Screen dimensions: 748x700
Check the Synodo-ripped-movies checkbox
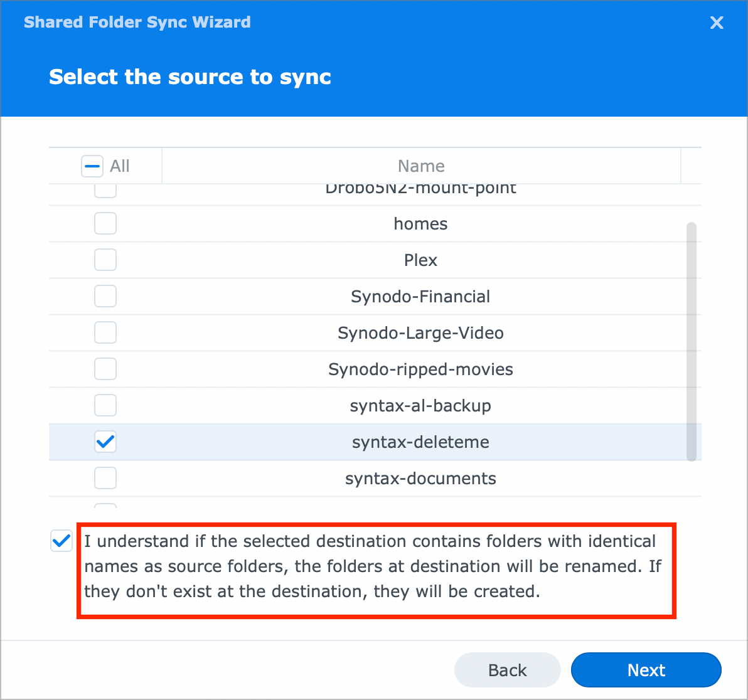coord(105,369)
